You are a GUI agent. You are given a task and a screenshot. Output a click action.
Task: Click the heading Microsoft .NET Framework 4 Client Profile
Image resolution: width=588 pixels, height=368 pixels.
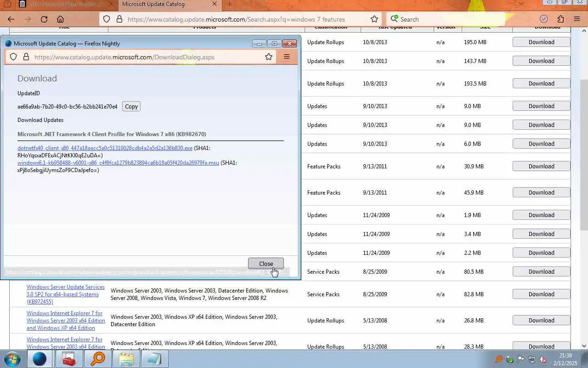pyautogui.click(x=112, y=134)
